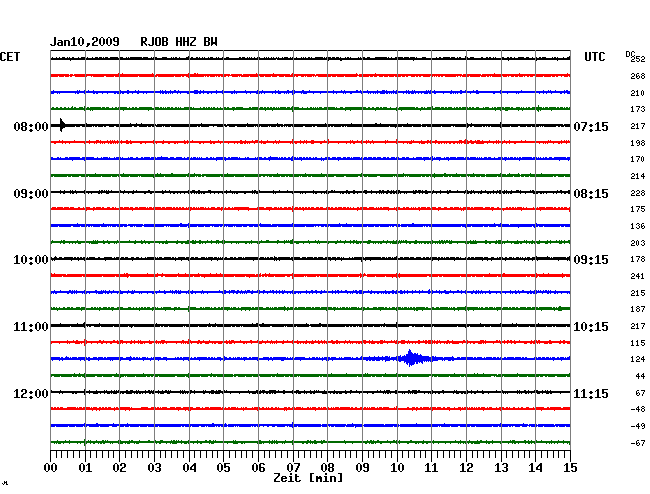The height and width of the screenshot is (494, 650).
Task: Select the station code RJOB
Action: (x=154, y=42)
